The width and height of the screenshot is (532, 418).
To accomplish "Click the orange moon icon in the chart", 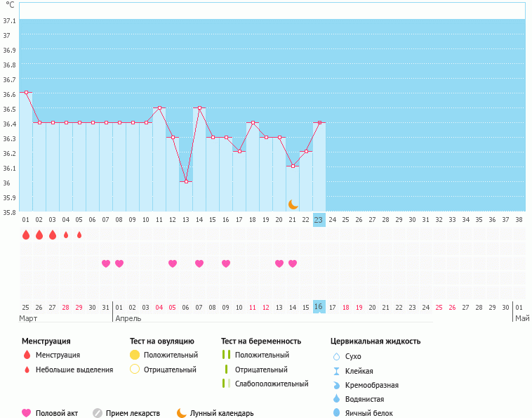I will [x=293, y=204].
